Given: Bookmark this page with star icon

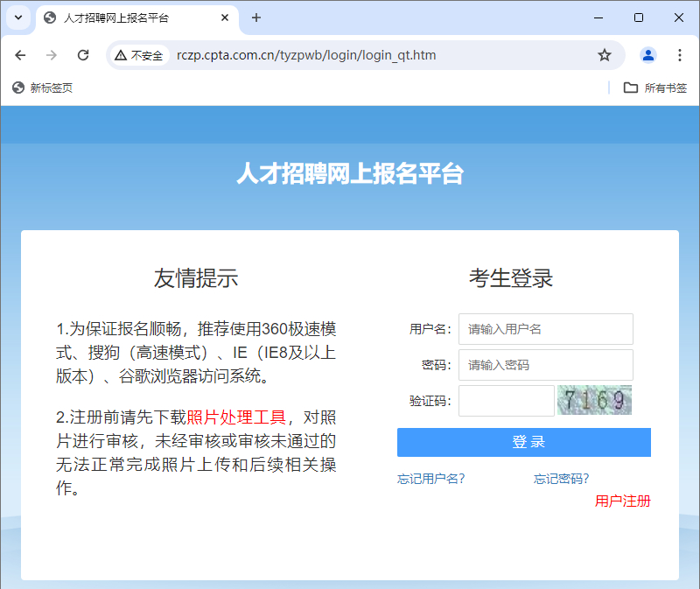Looking at the screenshot, I should (x=605, y=55).
